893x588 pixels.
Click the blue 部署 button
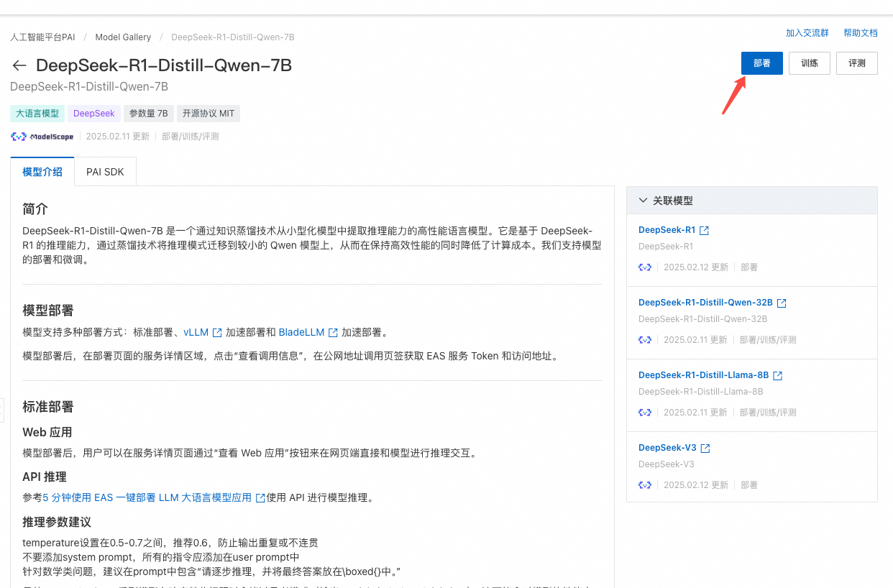pos(761,63)
